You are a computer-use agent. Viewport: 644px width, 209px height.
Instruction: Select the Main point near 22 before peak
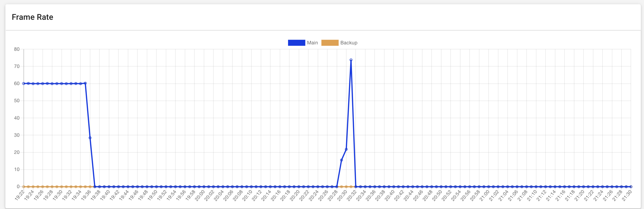pos(346,149)
